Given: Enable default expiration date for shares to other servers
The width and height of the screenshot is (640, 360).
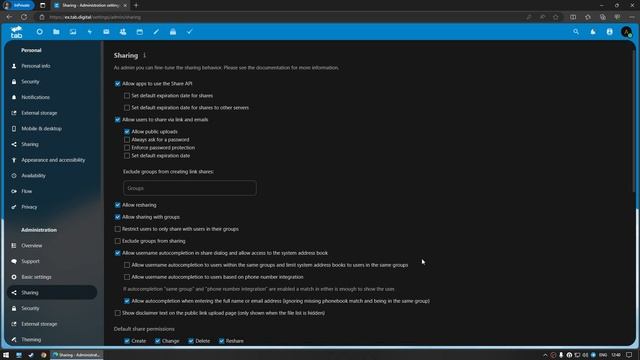Looking at the screenshot, I should pyautogui.click(x=127, y=108).
